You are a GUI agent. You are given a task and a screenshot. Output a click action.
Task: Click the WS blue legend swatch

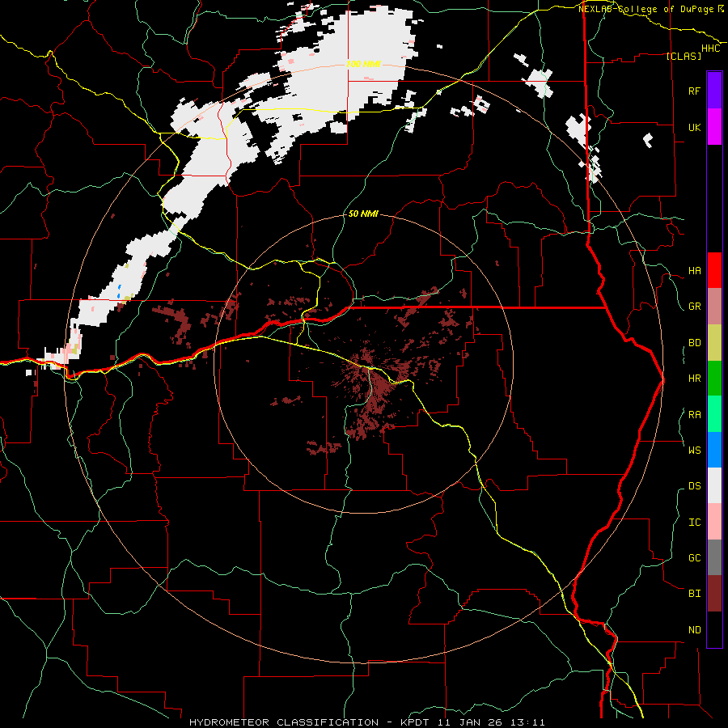[714, 450]
